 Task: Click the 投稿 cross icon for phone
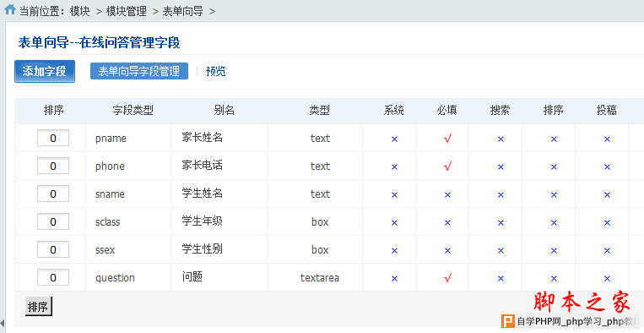click(607, 167)
